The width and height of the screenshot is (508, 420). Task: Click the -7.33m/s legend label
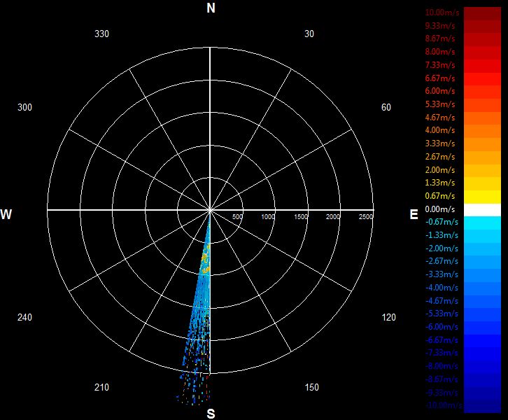(x=442, y=353)
